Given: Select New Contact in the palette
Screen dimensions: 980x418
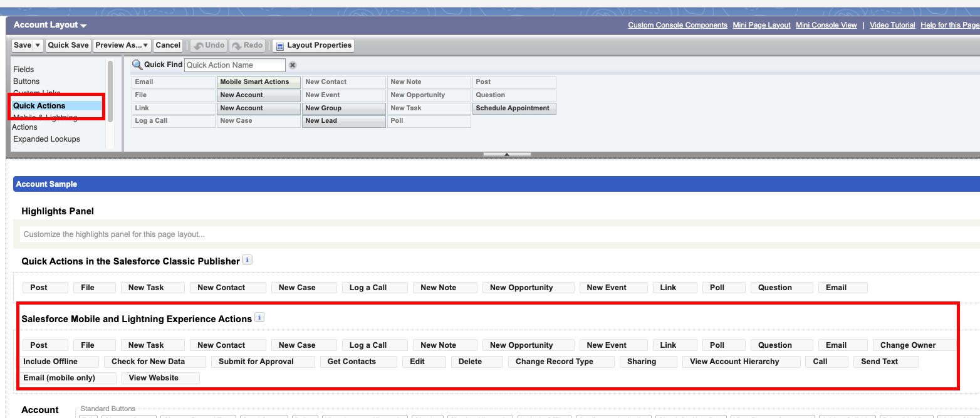Looking at the screenshot, I should [x=343, y=82].
